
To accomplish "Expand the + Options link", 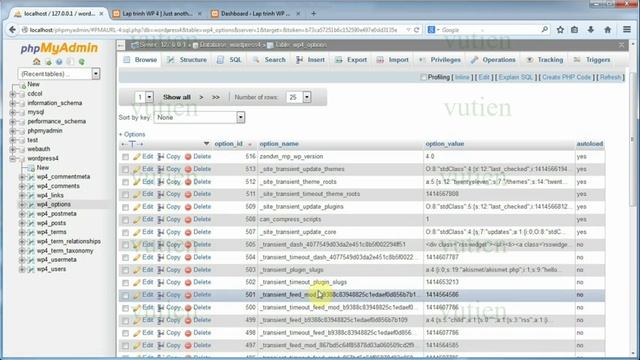I will 132,134.
